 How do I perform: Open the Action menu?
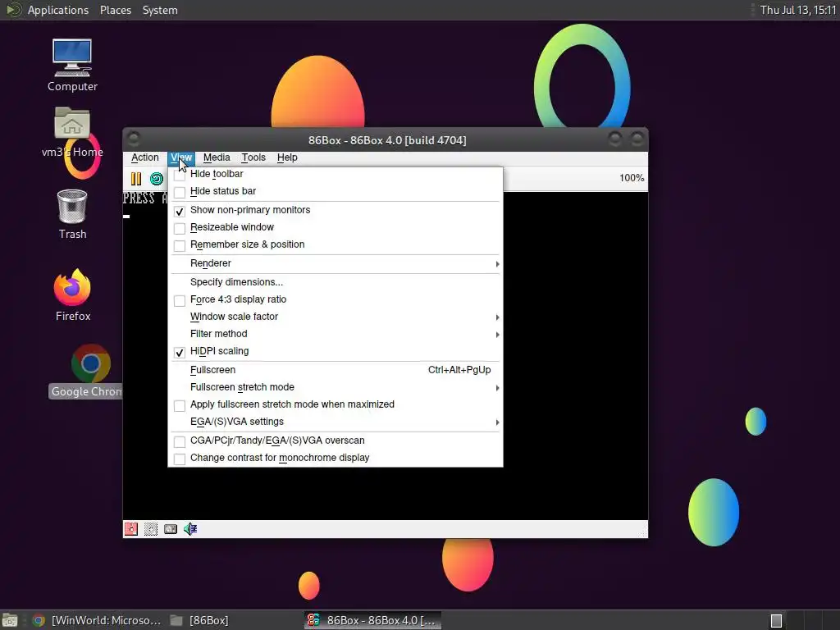tap(144, 157)
